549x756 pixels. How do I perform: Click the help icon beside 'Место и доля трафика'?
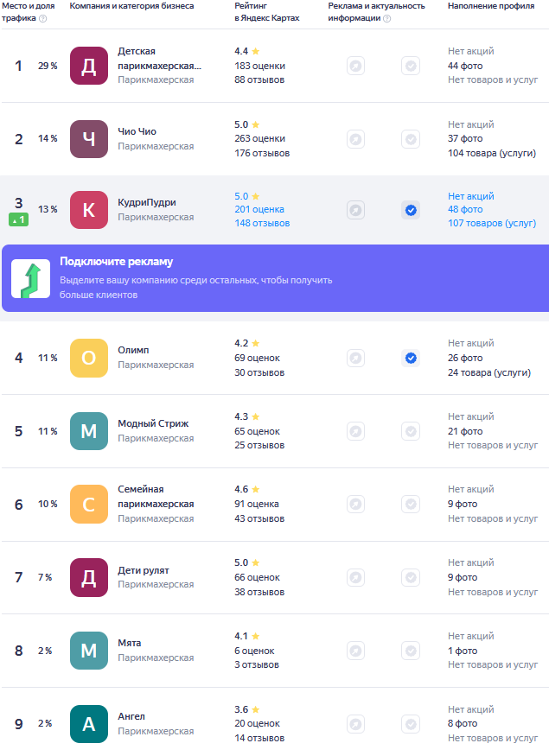[x=43, y=18]
